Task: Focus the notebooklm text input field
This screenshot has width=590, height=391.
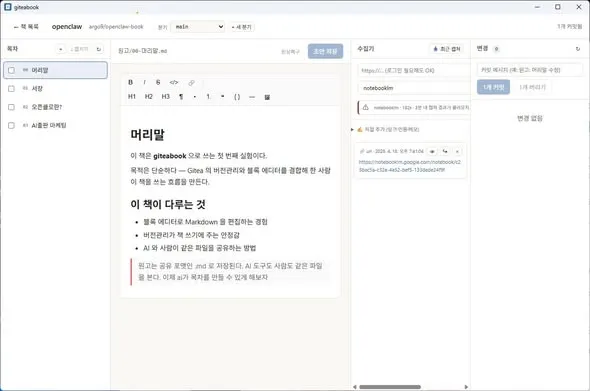Action: point(414,88)
